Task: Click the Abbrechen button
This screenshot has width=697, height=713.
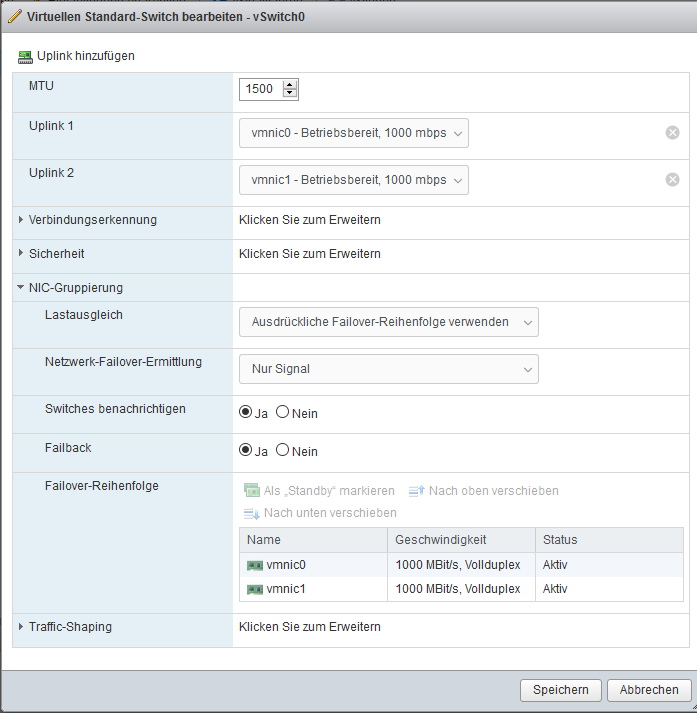Action: coord(648,690)
